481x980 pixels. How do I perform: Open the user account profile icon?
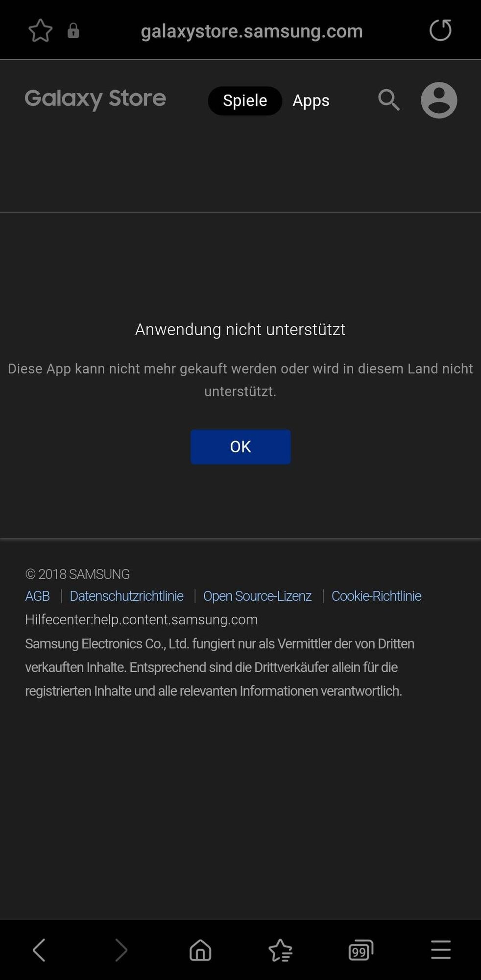click(x=439, y=100)
